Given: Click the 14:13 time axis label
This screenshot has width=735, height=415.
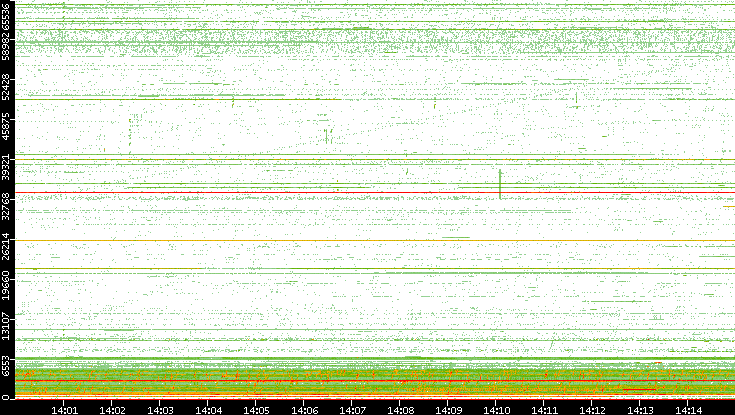Looking at the screenshot, I should pos(640,411).
